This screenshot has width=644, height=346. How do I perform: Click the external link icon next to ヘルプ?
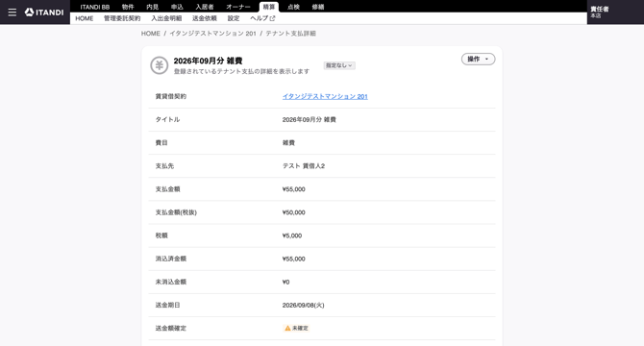coord(272,18)
